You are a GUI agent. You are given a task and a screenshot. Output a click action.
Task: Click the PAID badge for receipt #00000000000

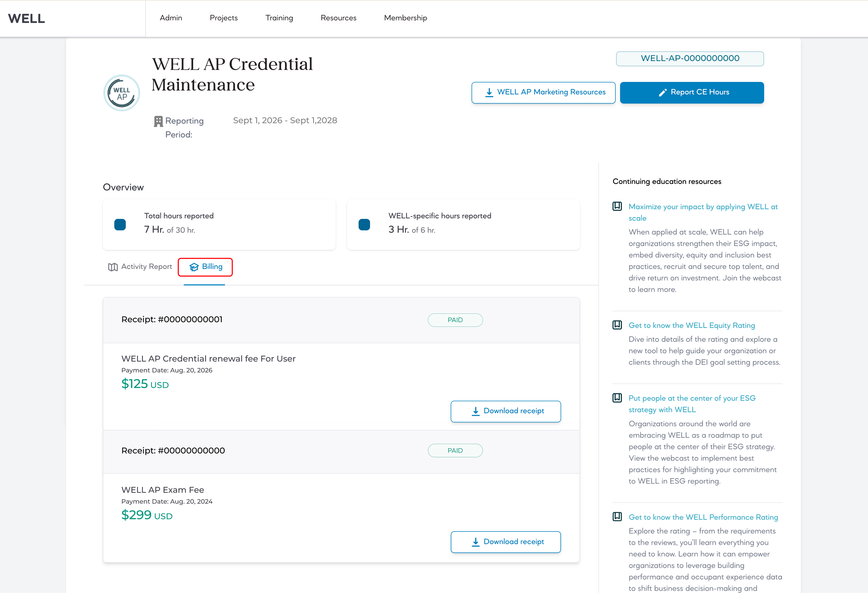tap(455, 450)
